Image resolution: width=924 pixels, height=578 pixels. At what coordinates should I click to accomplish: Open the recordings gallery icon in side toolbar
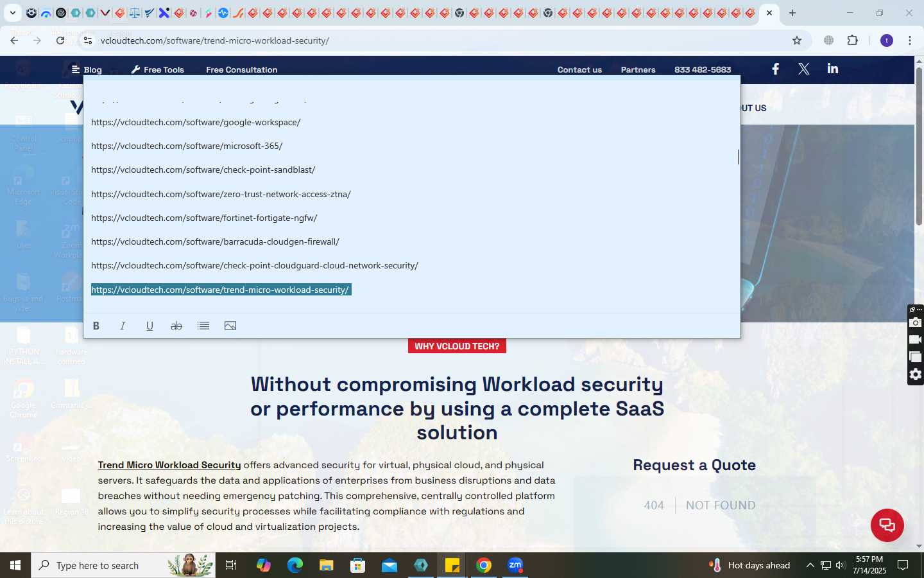(x=916, y=357)
